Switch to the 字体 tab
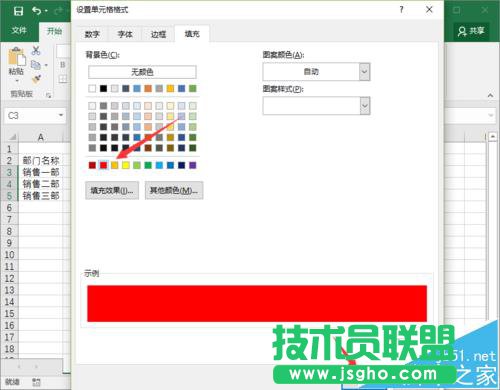This screenshot has width=500, height=390. coord(125,34)
